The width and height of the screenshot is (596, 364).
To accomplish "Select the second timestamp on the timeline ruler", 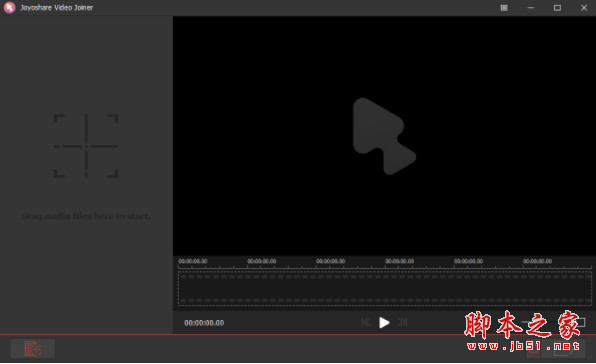I will [x=262, y=261].
